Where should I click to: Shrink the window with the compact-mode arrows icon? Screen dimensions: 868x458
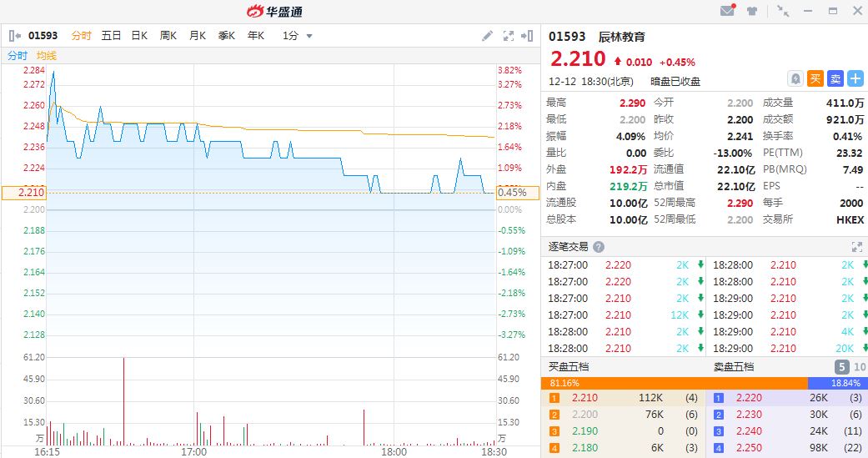tap(782, 11)
